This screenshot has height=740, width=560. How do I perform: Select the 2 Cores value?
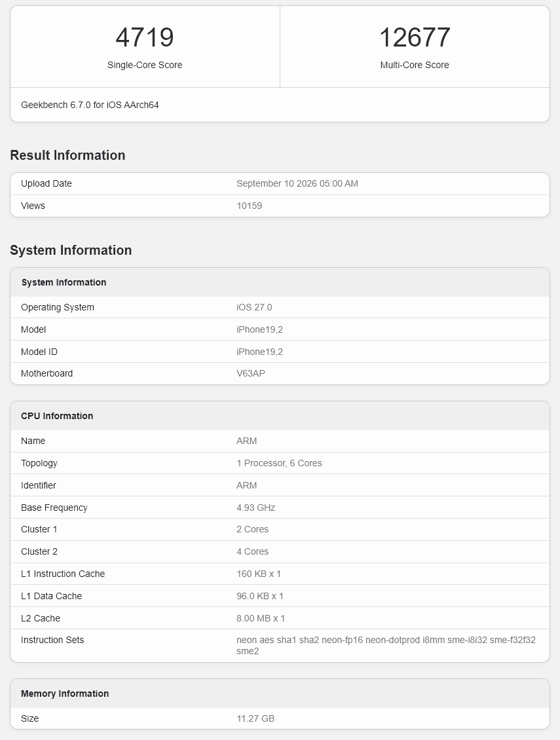pos(253,530)
